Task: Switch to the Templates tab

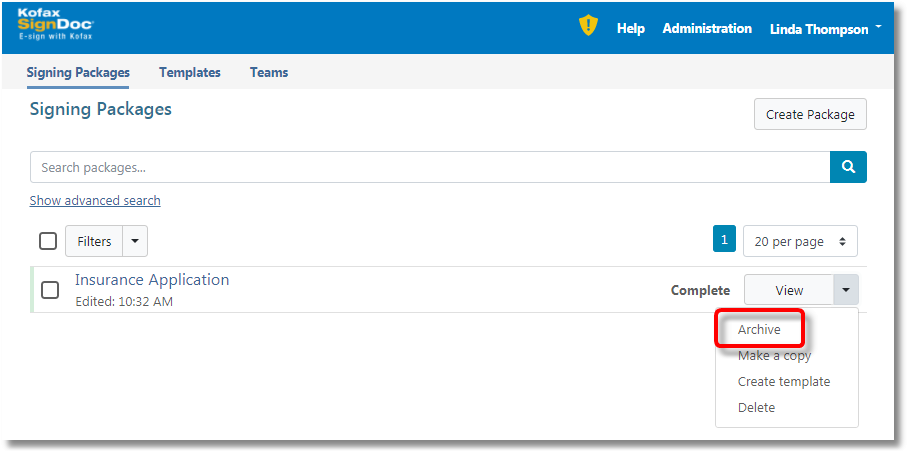Action: coord(190,72)
